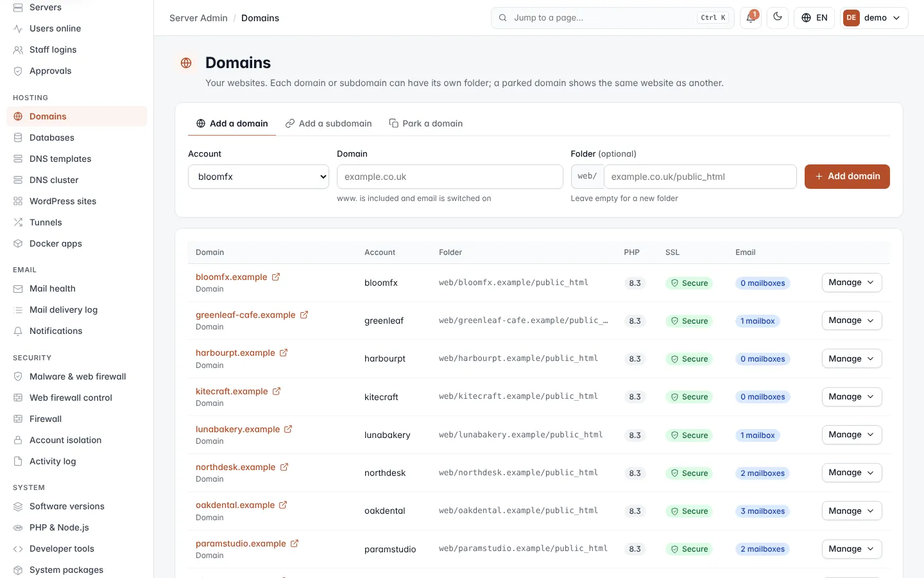The image size is (924, 578).
Task: Open external link icon for greenleaf-cafe.example
Action: (304, 315)
